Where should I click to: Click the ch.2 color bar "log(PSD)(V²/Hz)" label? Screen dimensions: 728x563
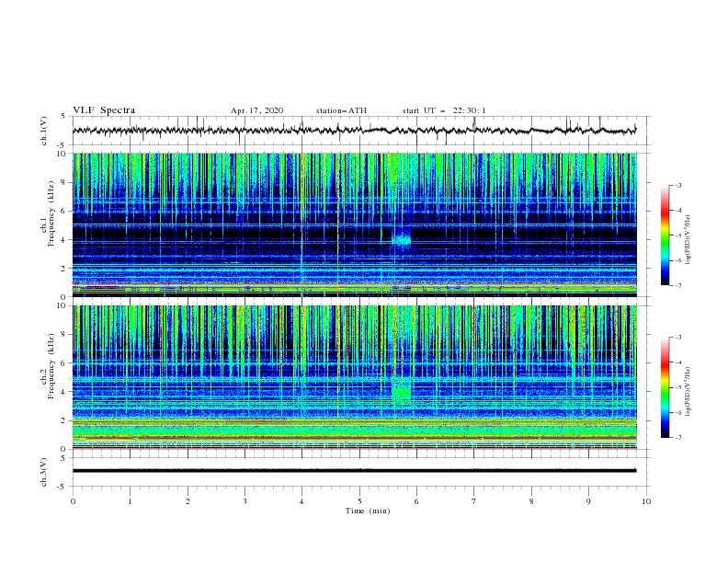coord(688,392)
